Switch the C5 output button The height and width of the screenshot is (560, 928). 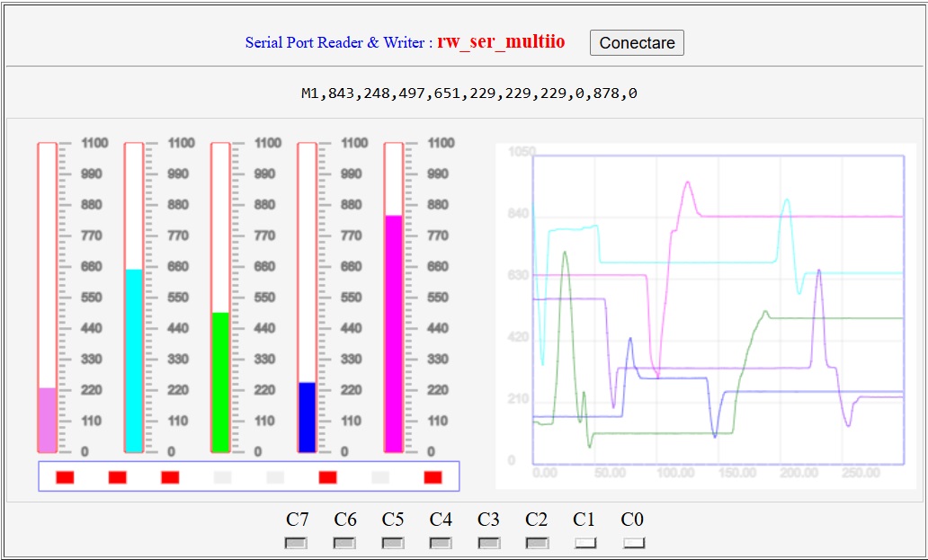tap(392, 543)
